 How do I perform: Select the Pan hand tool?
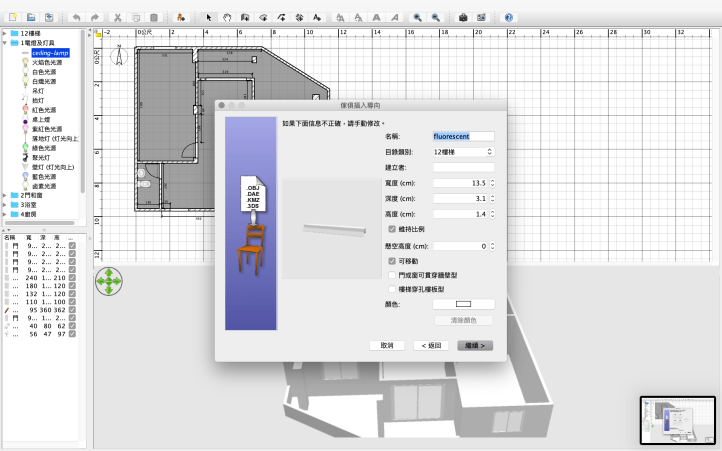pos(226,18)
